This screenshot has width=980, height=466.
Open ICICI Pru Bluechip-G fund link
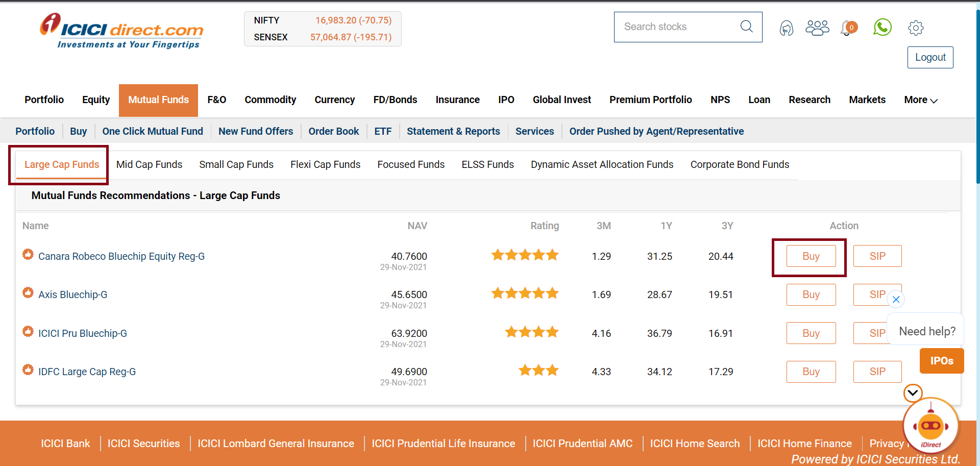point(83,333)
